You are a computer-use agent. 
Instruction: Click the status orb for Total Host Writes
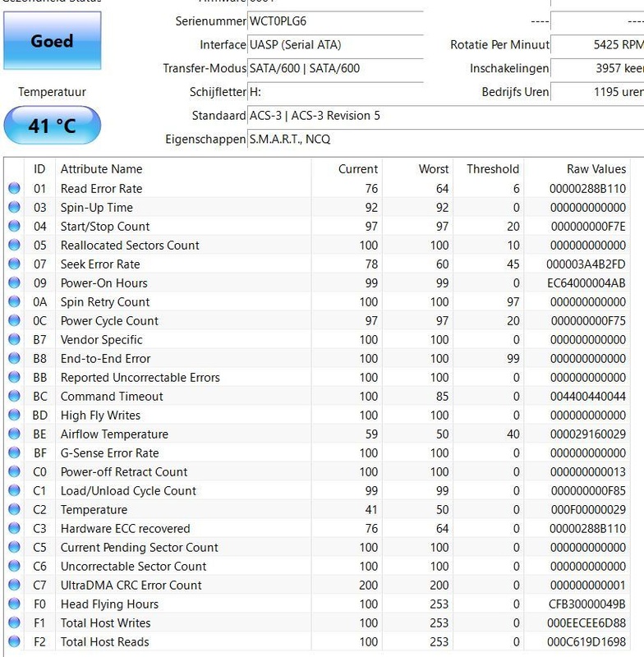[14, 623]
